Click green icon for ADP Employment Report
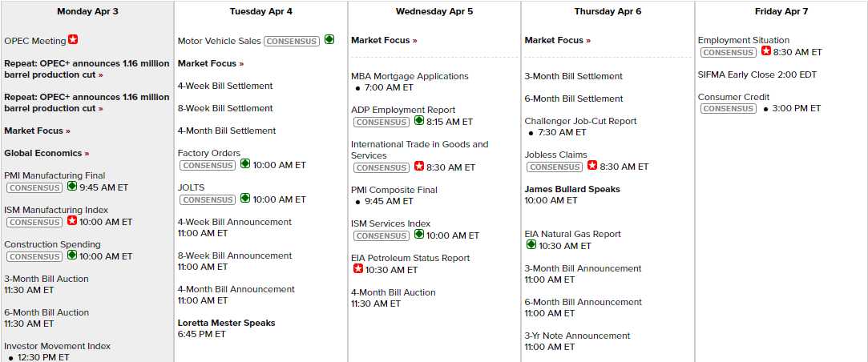This screenshot has width=868, height=362. [419, 121]
